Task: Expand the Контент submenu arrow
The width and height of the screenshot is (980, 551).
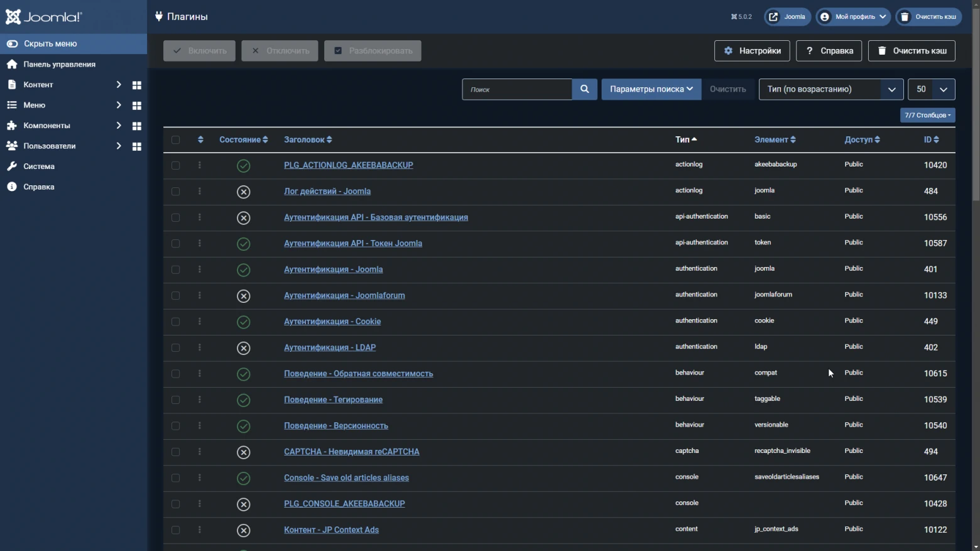Action: [x=118, y=85]
